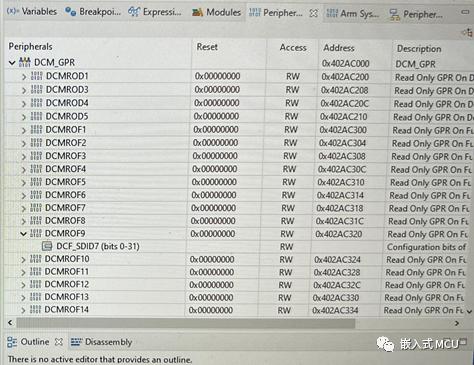The height and width of the screenshot is (365, 474).
Task: Switch to the Arm Sys... tab
Action: pyautogui.click(x=353, y=14)
